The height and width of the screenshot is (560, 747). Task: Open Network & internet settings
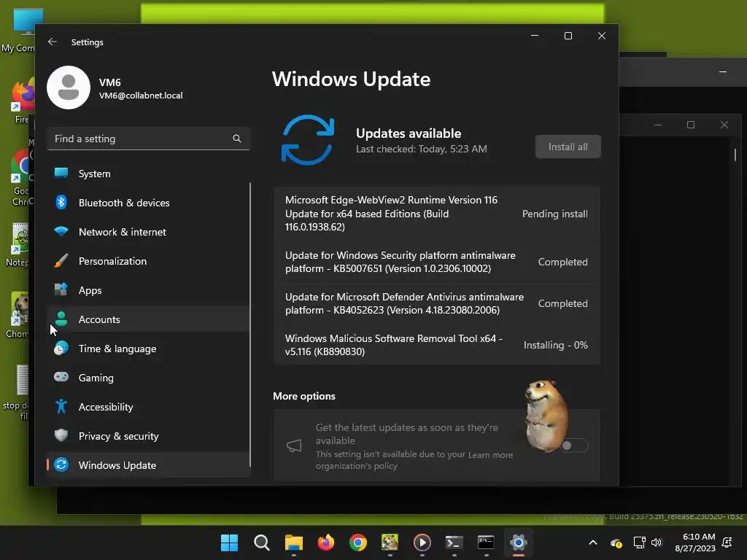point(149,232)
